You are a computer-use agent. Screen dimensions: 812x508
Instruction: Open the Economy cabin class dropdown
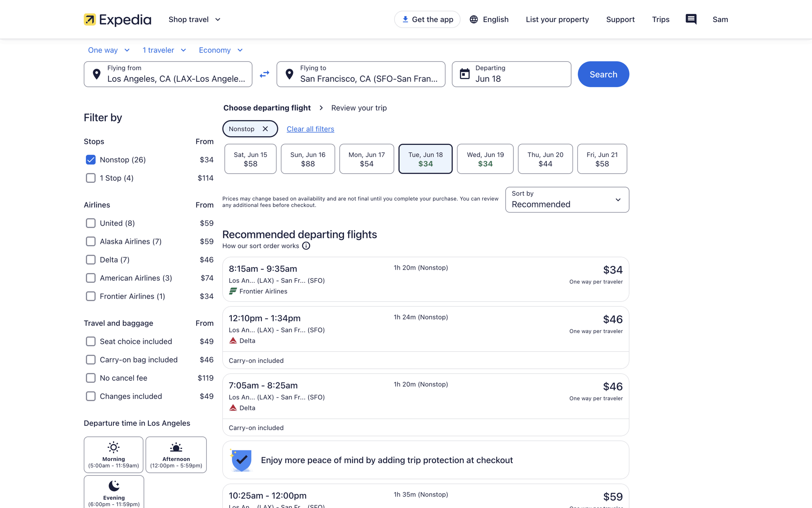(221, 50)
